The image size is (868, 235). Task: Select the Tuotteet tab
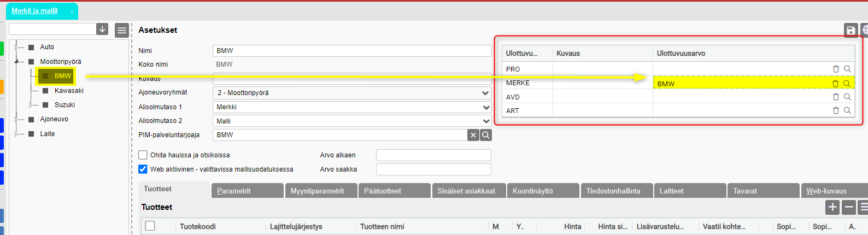pyautogui.click(x=174, y=189)
